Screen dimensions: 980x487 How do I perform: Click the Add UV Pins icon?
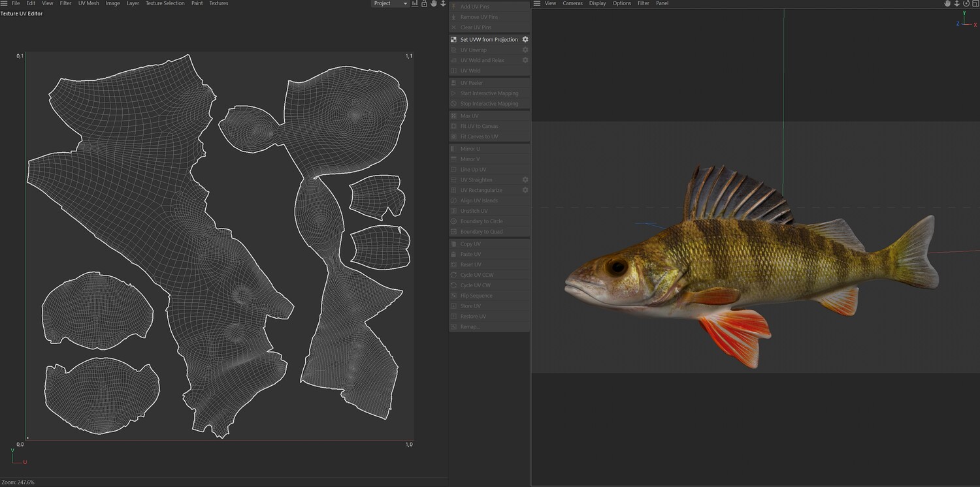[453, 7]
